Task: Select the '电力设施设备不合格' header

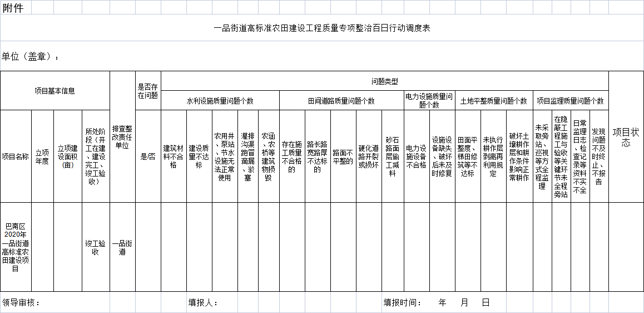Action: pyautogui.click(x=417, y=156)
